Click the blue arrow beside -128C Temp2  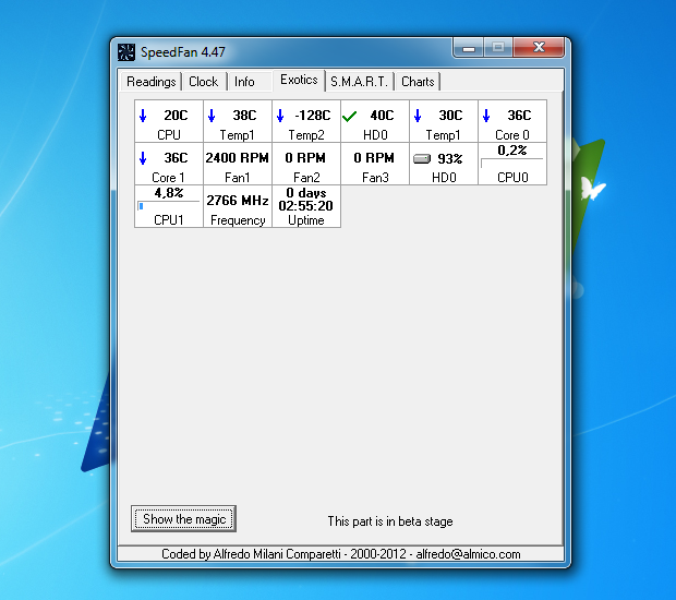(281, 116)
